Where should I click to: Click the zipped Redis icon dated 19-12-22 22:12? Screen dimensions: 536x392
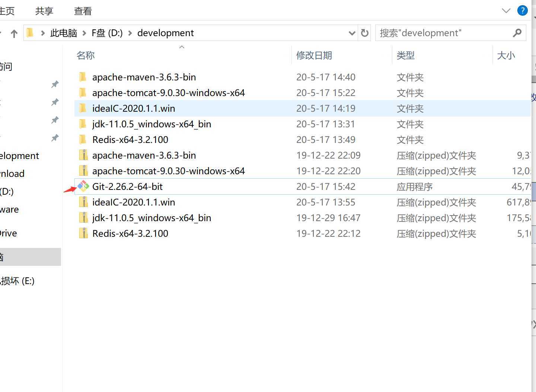[83, 233]
